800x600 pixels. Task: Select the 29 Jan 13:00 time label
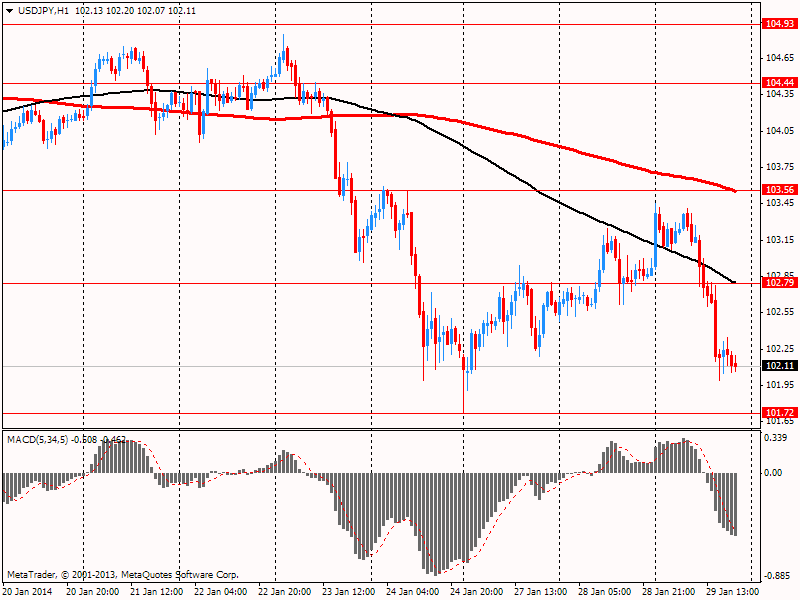click(x=733, y=592)
